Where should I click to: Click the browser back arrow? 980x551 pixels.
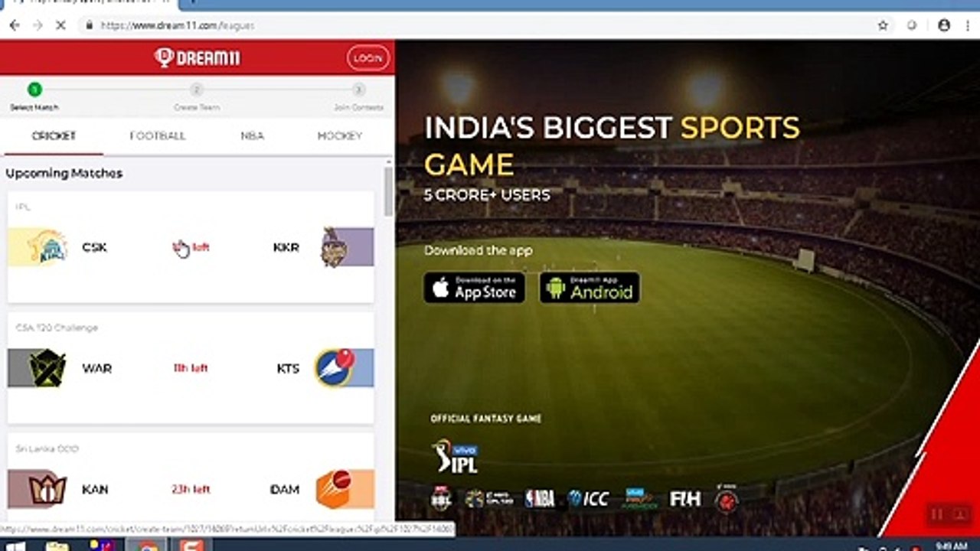click(15, 25)
